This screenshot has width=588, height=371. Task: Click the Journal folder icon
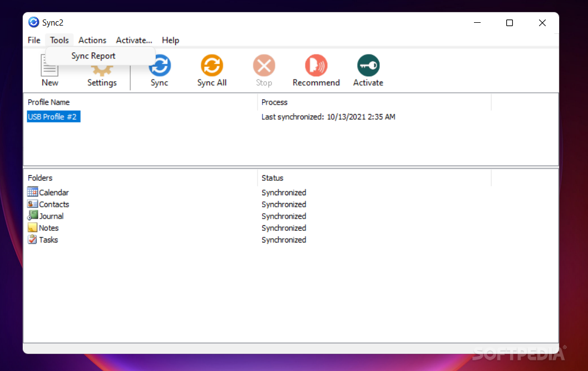pyautogui.click(x=33, y=215)
